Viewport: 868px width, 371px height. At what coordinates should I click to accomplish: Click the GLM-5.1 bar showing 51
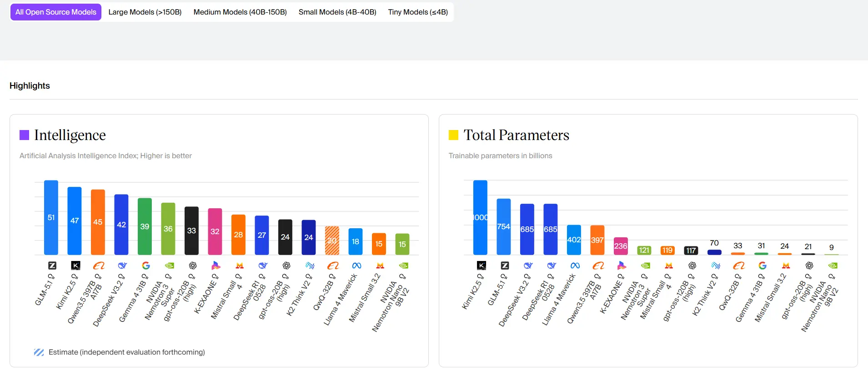click(51, 217)
